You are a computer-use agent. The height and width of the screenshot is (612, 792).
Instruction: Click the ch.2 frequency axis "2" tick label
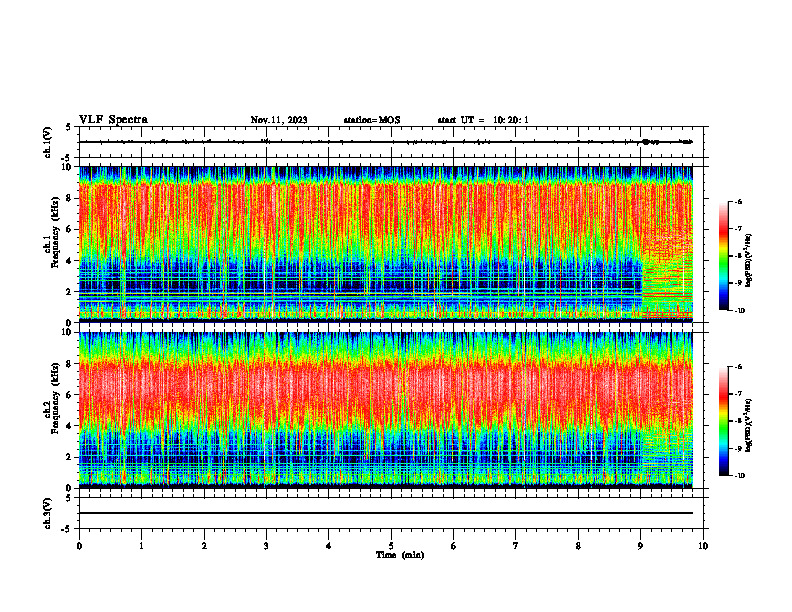70,457
